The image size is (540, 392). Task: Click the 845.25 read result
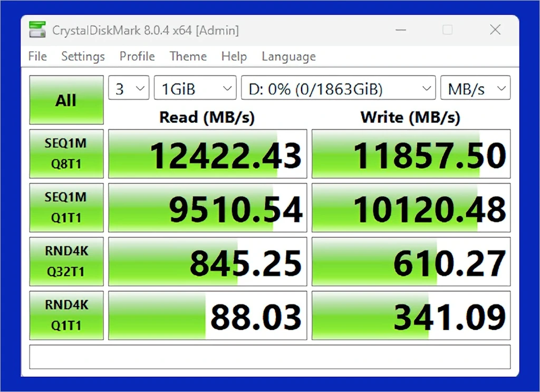coord(207,261)
